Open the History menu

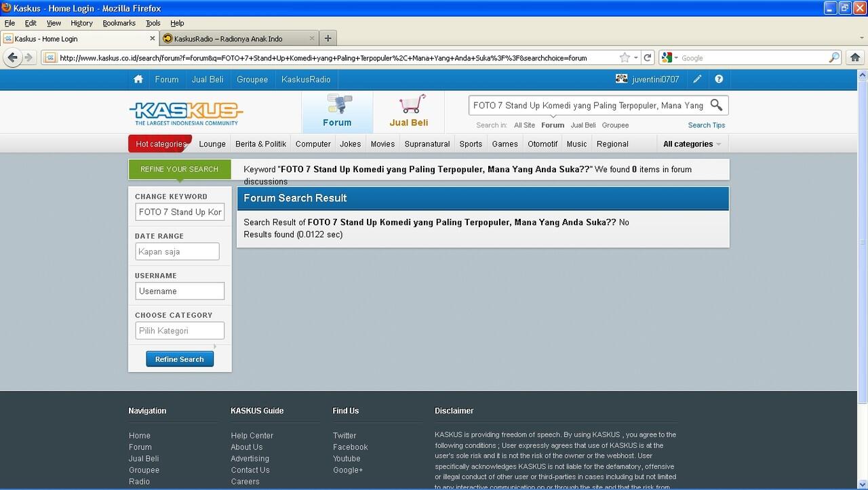(x=81, y=23)
